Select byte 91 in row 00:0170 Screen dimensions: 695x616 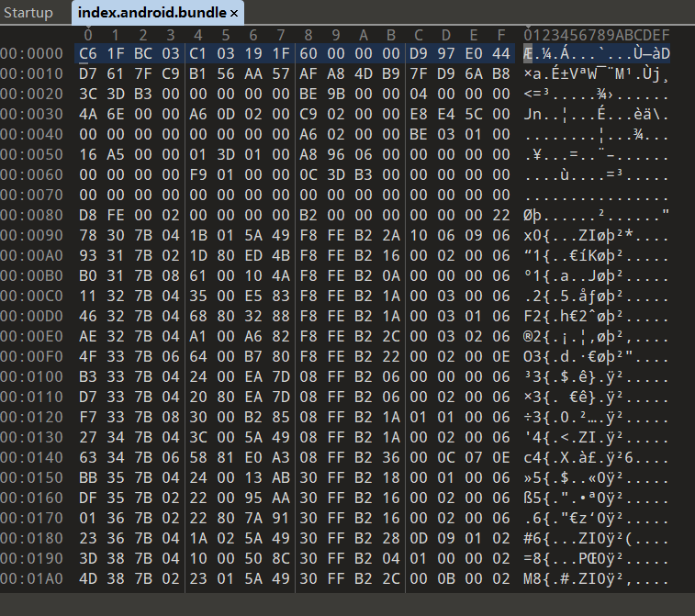(281, 518)
